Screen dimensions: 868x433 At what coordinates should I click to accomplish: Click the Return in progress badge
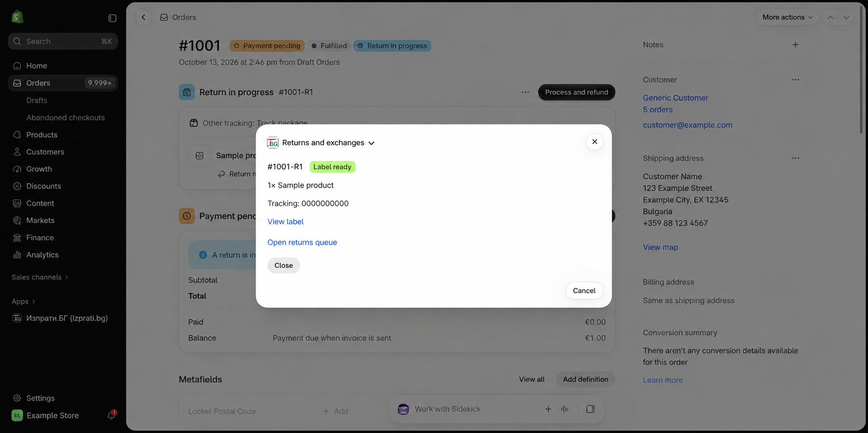pos(392,46)
